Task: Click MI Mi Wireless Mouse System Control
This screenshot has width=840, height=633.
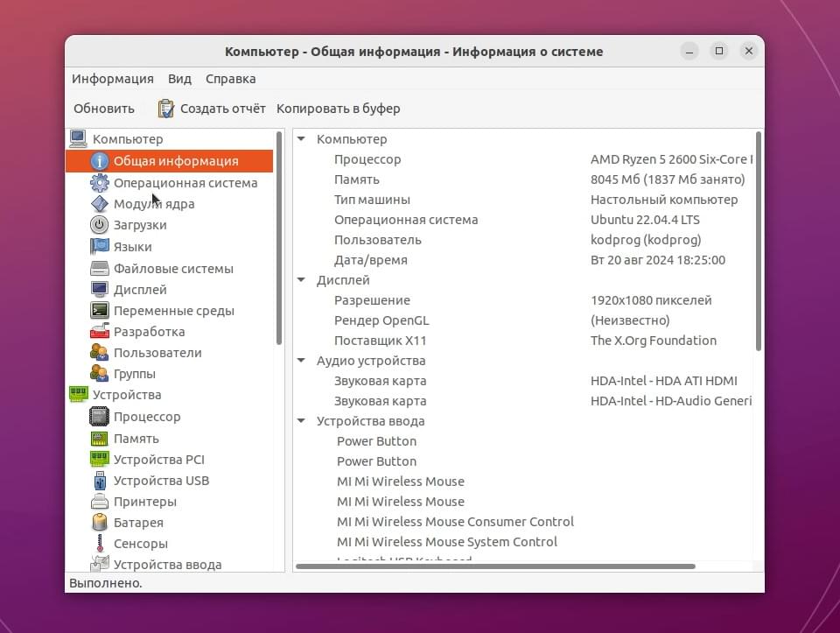Action: (447, 541)
